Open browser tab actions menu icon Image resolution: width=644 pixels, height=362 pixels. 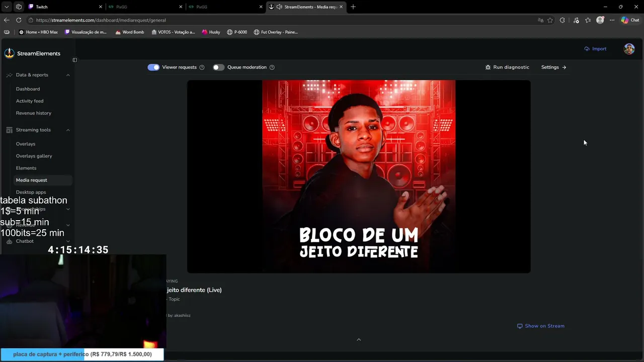click(x=7, y=7)
